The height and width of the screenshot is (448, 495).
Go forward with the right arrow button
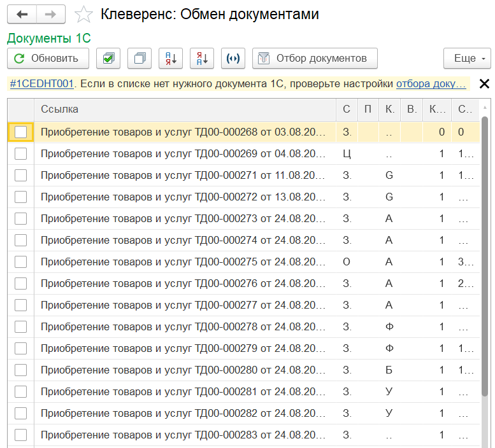[51, 14]
